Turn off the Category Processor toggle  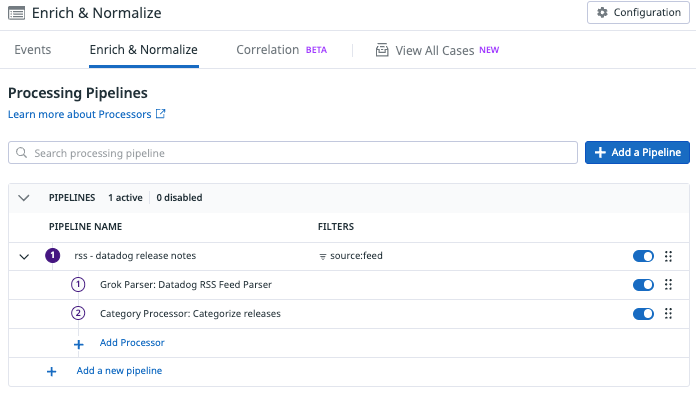(643, 314)
